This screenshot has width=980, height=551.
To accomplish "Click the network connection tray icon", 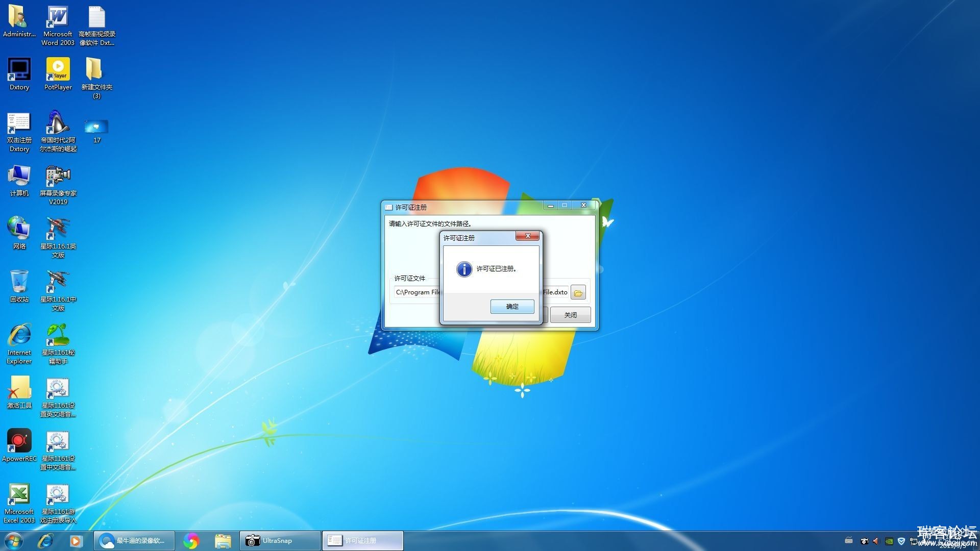I will point(914,541).
